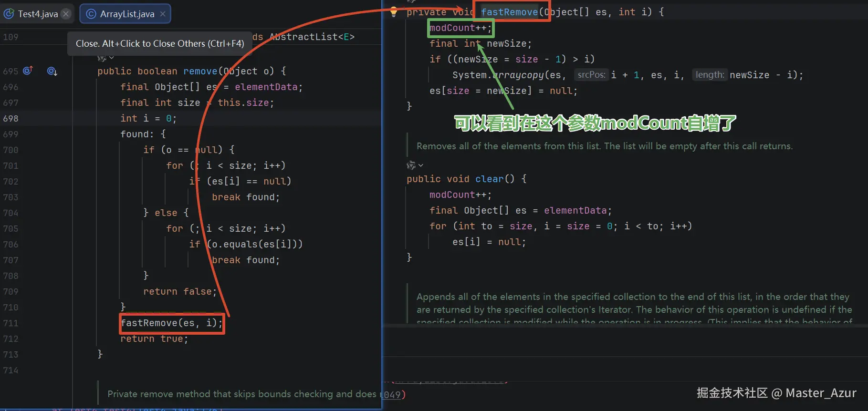This screenshot has height=411, width=868.
Task: Click 'fastRemove' method name in right pane
Action: pyautogui.click(x=509, y=12)
